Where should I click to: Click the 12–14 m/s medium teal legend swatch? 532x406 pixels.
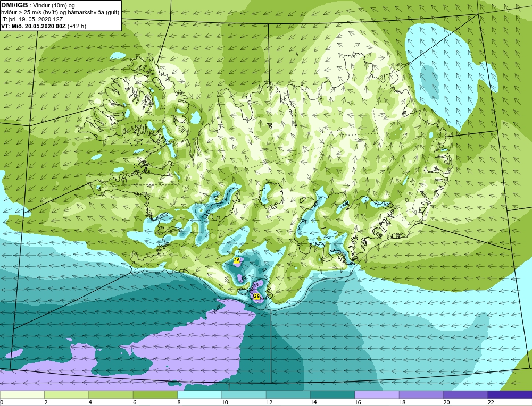(x=288, y=395)
